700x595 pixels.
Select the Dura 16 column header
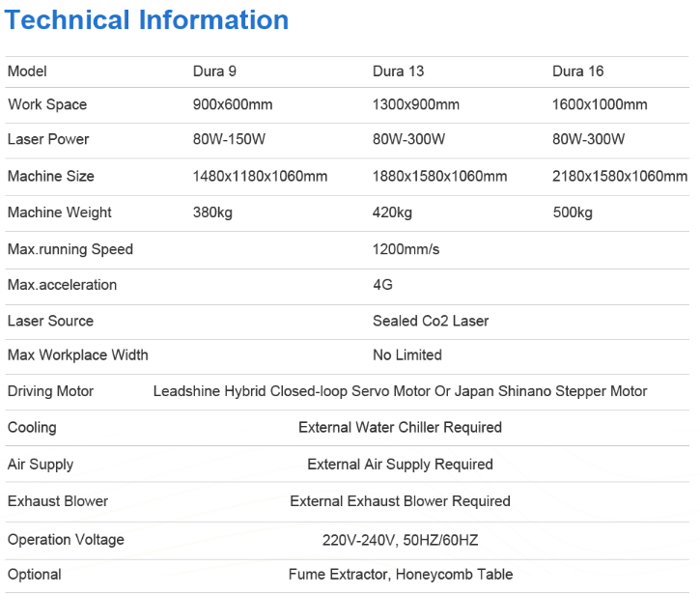577,71
